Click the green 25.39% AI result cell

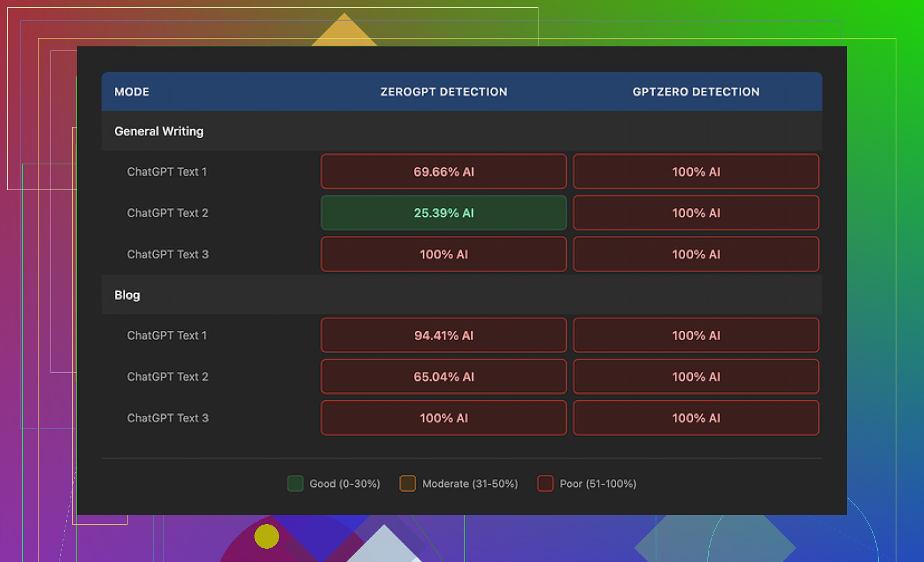(443, 213)
